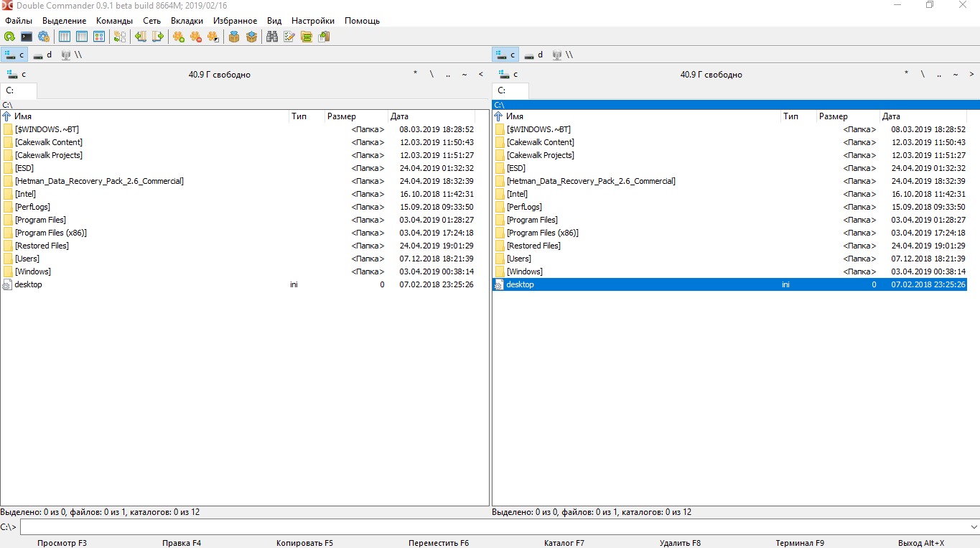Open right panel drive list button
Viewport: 980px width, 548px height.
[x=508, y=74]
